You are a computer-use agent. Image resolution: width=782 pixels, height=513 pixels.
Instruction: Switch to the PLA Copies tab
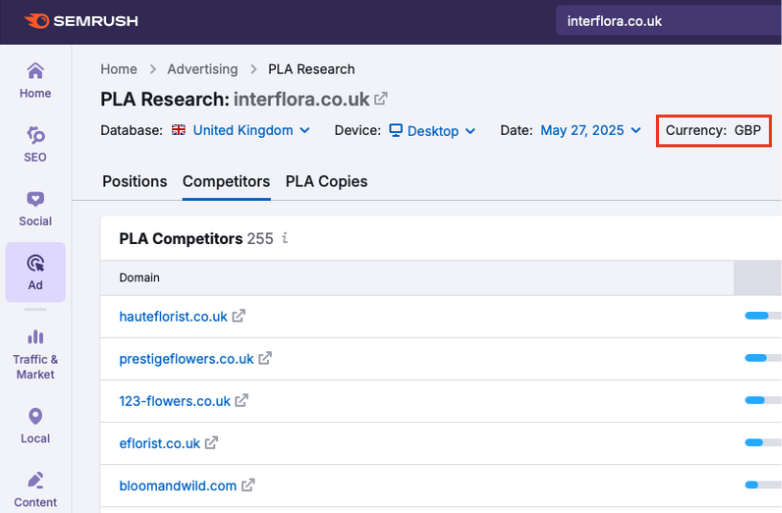[326, 181]
